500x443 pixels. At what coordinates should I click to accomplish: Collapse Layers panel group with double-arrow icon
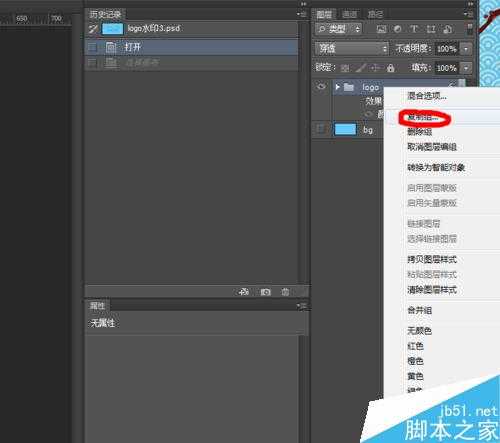click(470, 4)
